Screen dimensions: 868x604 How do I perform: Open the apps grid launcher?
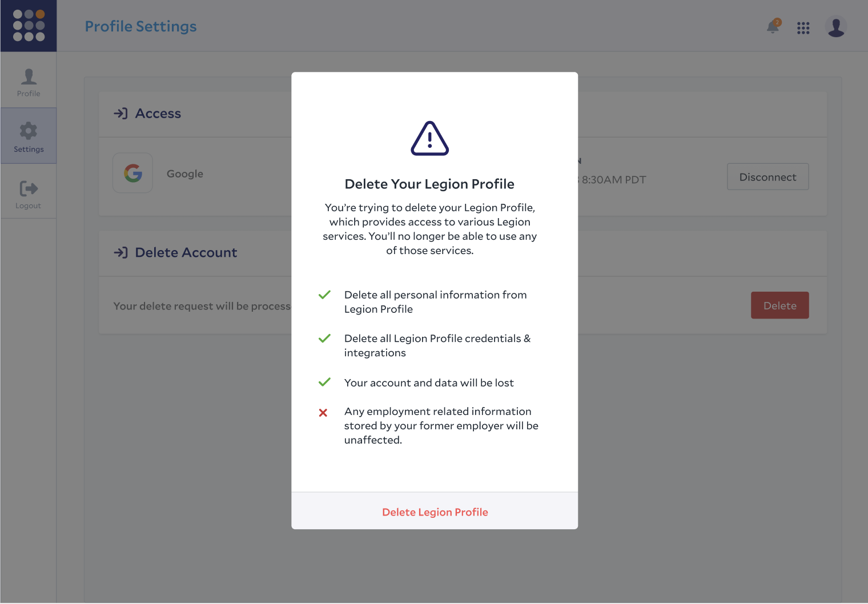point(803,28)
